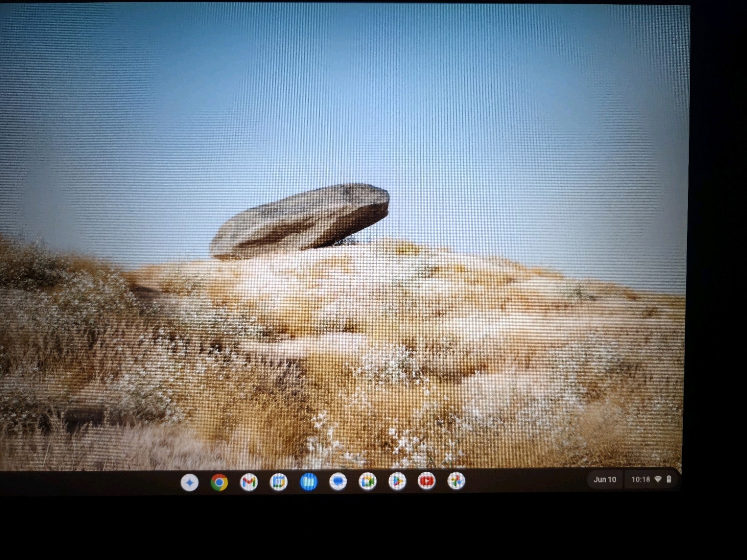This screenshot has height=560, width=747.
Task: Select the date pill in status area
Action: 605,479
